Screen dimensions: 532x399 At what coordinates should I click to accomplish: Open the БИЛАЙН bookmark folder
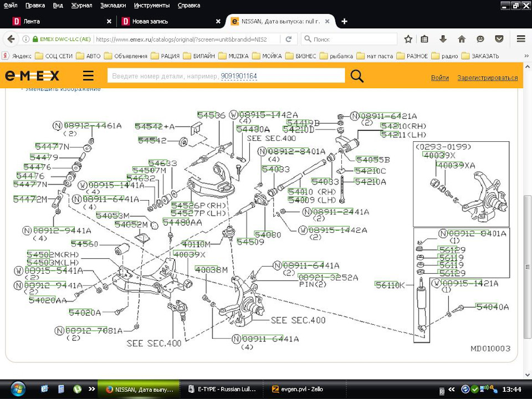[199, 55]
